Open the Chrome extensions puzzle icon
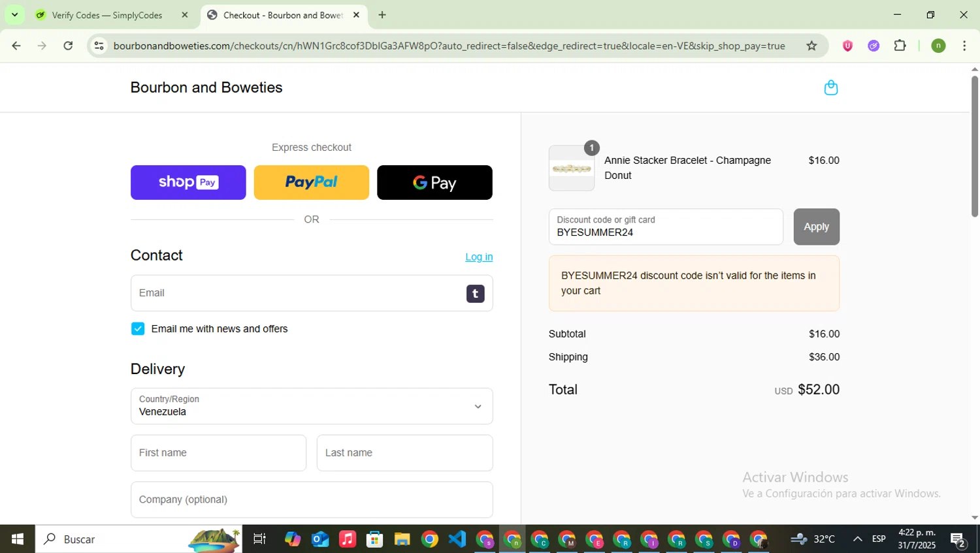 click(x=900, y=46)
